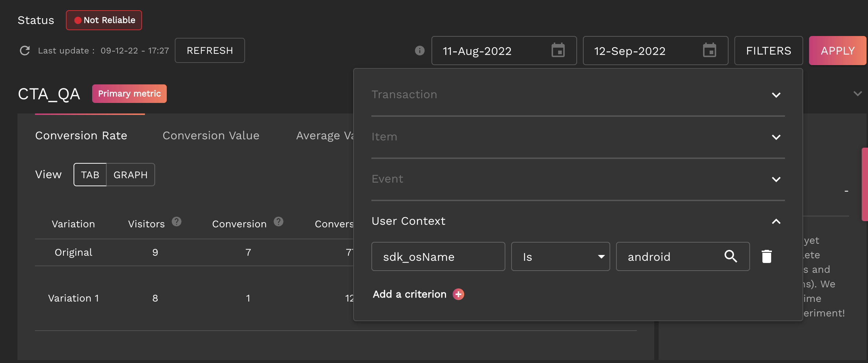Click the sdk_osName key input field

pyautogui.click(x=438, y=256)
